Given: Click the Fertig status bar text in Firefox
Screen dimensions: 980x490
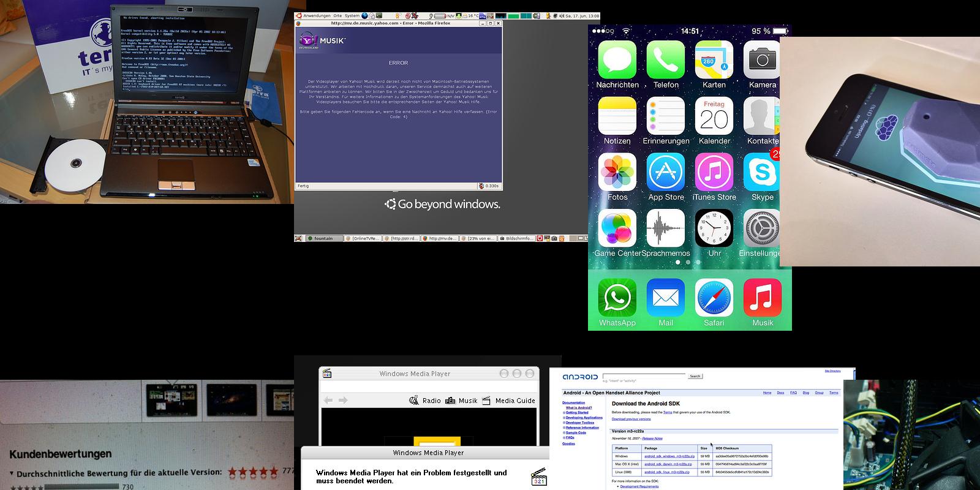Looking at the screenshot, I should (x=303, y=186).
